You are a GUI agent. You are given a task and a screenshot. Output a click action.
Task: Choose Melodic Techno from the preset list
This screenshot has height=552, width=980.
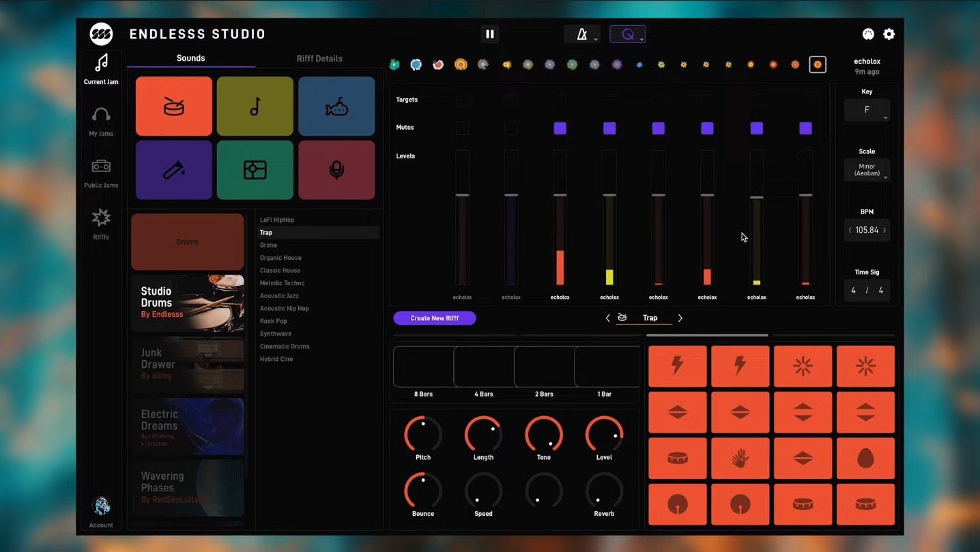tap(282, 283)
